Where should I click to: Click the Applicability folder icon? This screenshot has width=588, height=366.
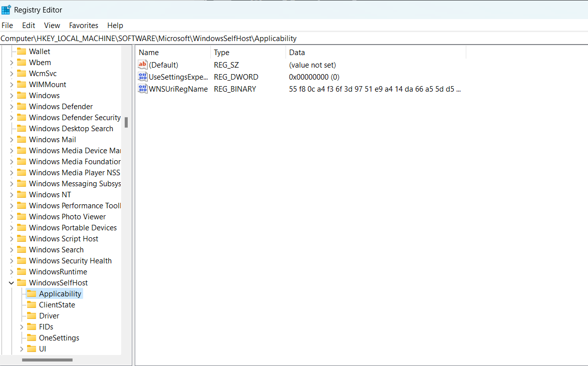coord(32,294)
